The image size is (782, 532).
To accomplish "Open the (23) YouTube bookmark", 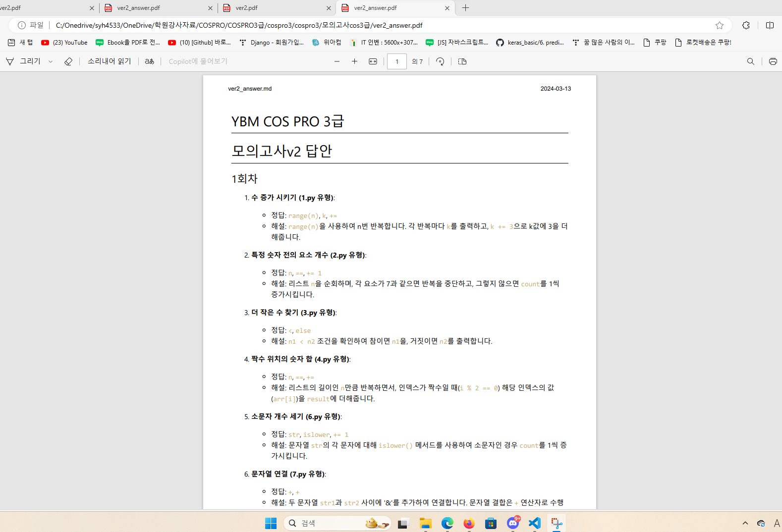I will (x=64, y=43).
